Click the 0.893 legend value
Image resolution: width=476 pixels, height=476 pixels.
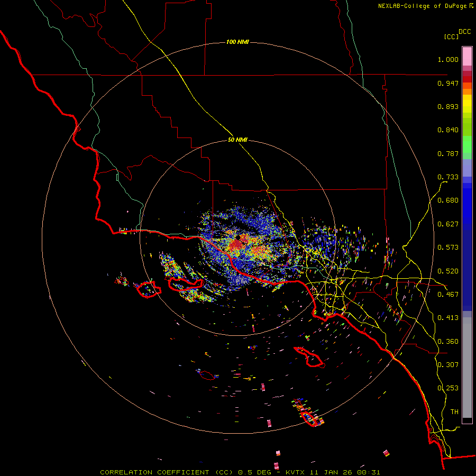click(448, 106)
